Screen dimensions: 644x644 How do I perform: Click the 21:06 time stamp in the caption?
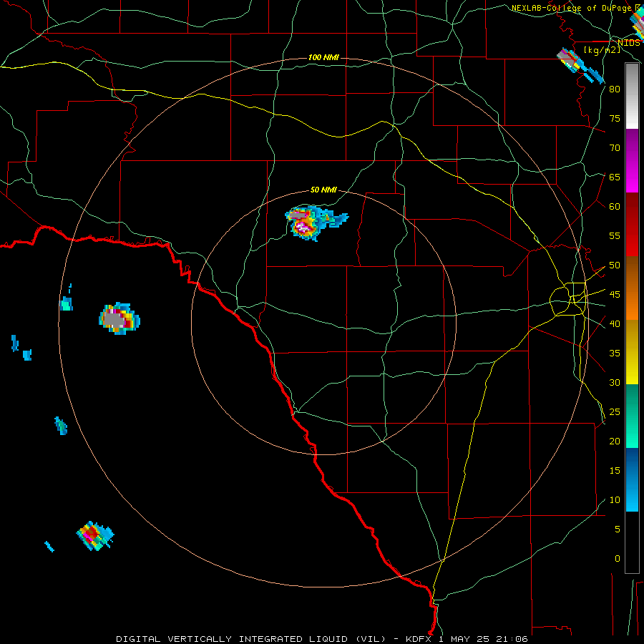click(512, 639)
